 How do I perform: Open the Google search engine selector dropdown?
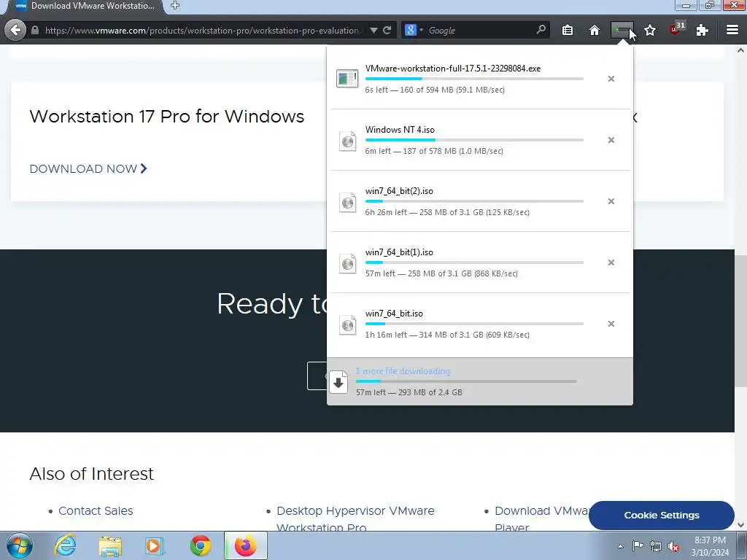(x=414, y=31)
